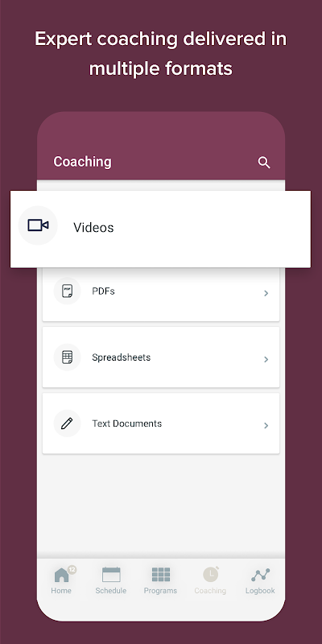Viewport: 322px width, 644px height.
Task: Expand the PDFs row chevron
Action: click(266, 293)
